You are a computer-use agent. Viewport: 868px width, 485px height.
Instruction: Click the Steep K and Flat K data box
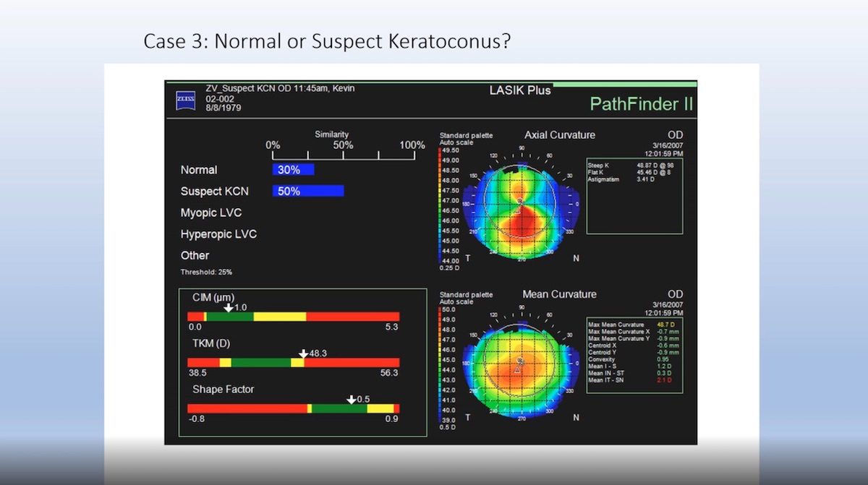[x=634, y=197]
